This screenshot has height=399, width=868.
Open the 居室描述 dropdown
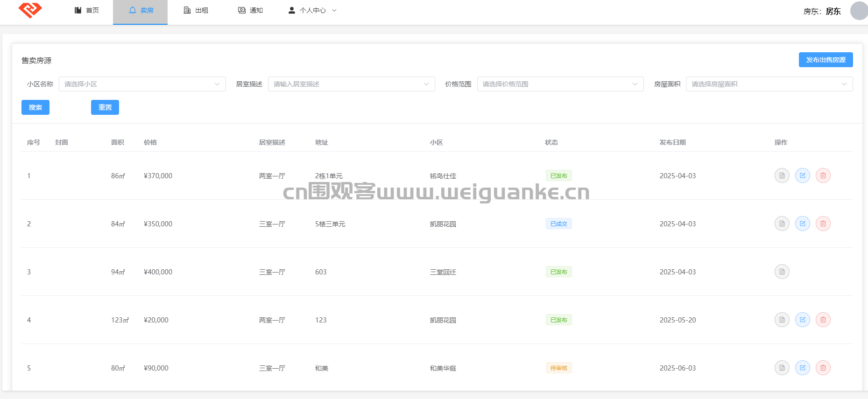(352, 84)
